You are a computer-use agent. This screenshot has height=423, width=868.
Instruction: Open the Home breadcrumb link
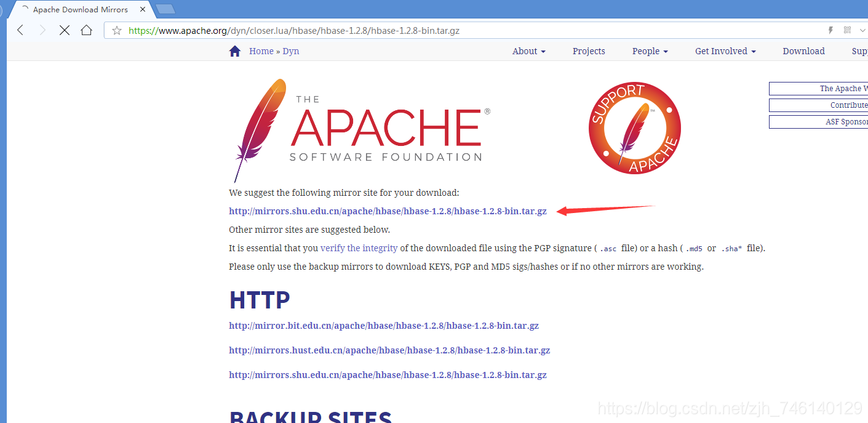[x=261, y=51]
